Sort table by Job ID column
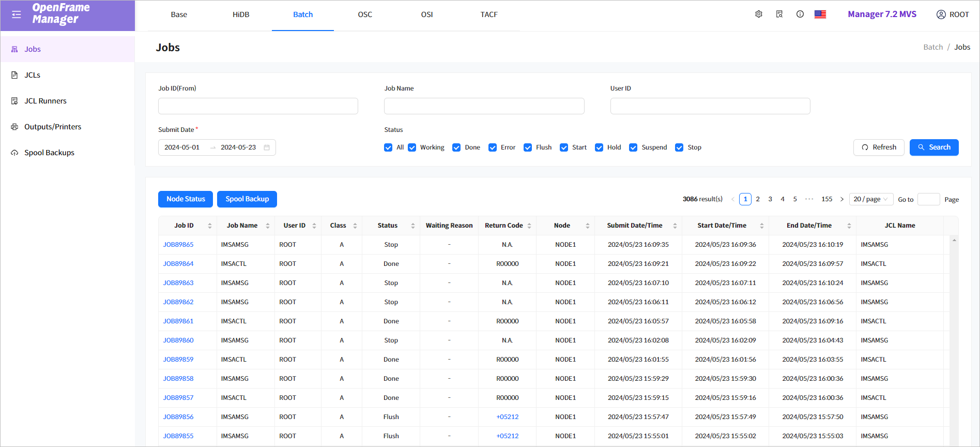The height and width of the screenshot is (447, 980). click(x=210, y=226)
